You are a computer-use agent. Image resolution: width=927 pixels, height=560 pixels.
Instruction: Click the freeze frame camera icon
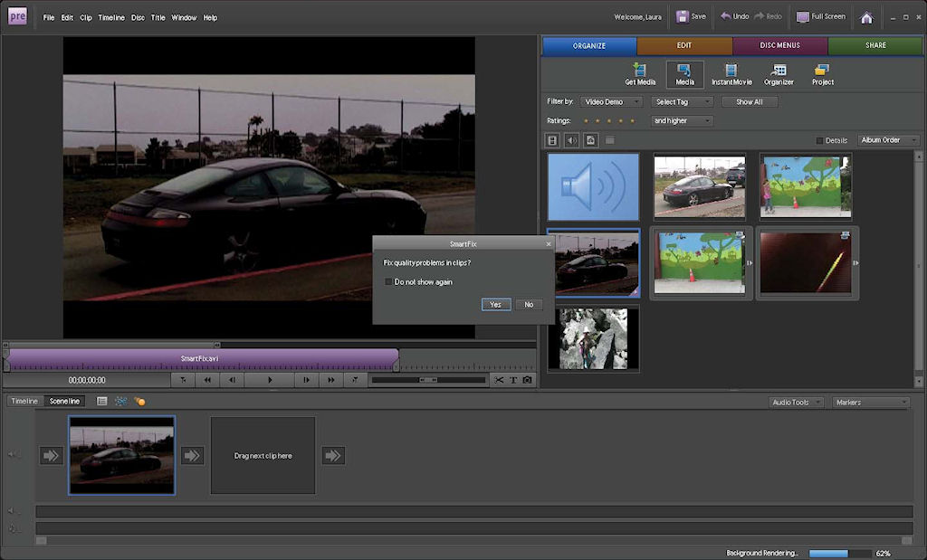click(528, 380)
